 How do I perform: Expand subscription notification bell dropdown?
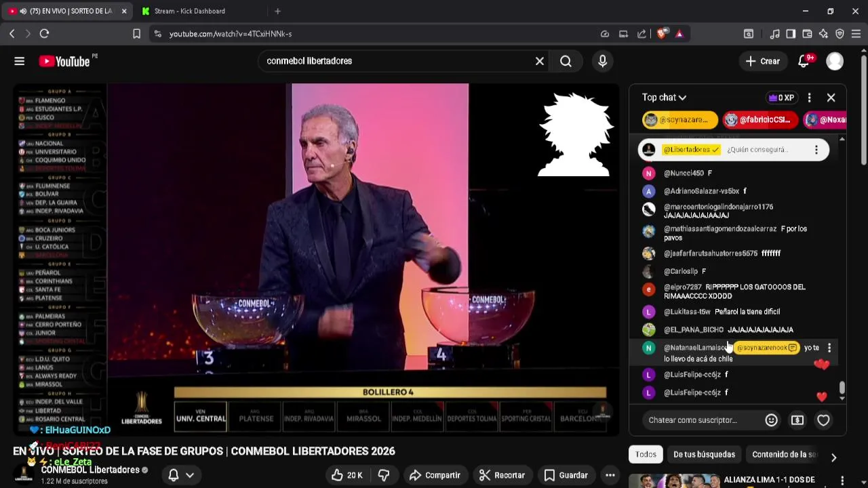[x=181, y=475]
